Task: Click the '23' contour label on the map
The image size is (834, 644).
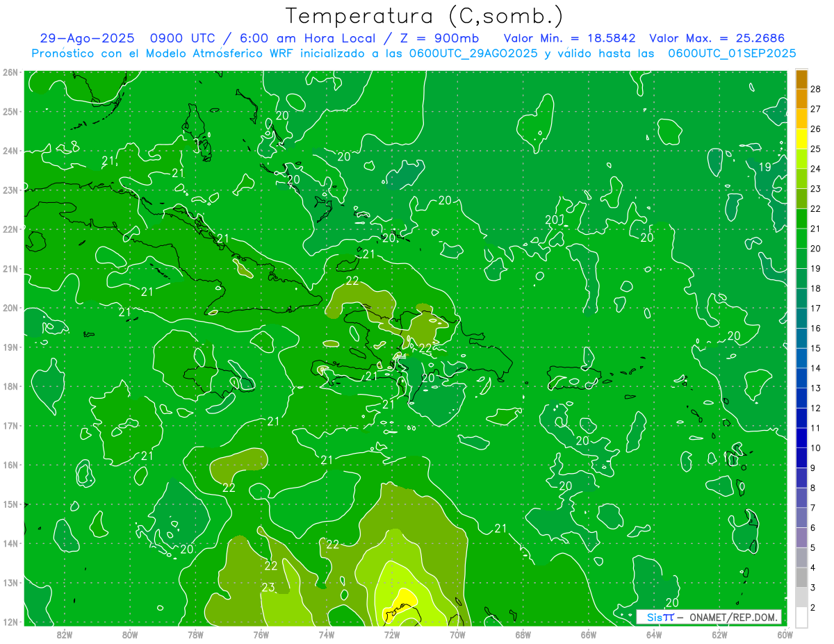Action: tap(268, 587)
